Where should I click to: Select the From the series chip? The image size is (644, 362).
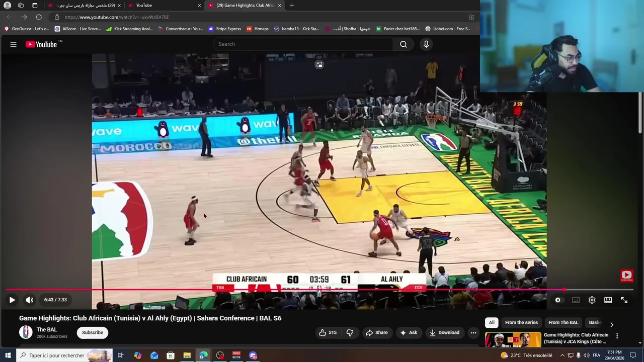[x=521, y=322]
